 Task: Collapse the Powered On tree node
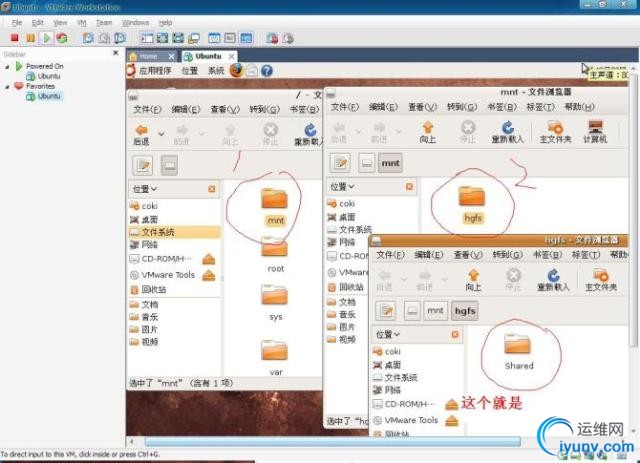7,67
